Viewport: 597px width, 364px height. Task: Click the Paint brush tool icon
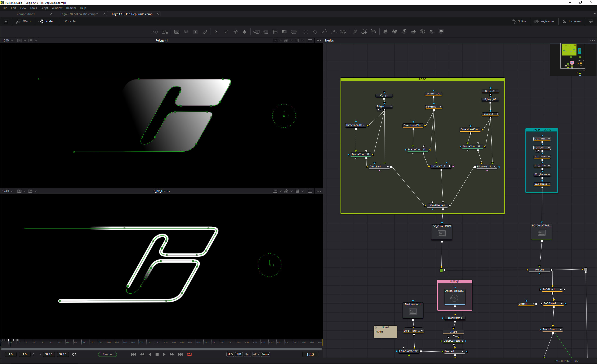[x=205, y=32]
